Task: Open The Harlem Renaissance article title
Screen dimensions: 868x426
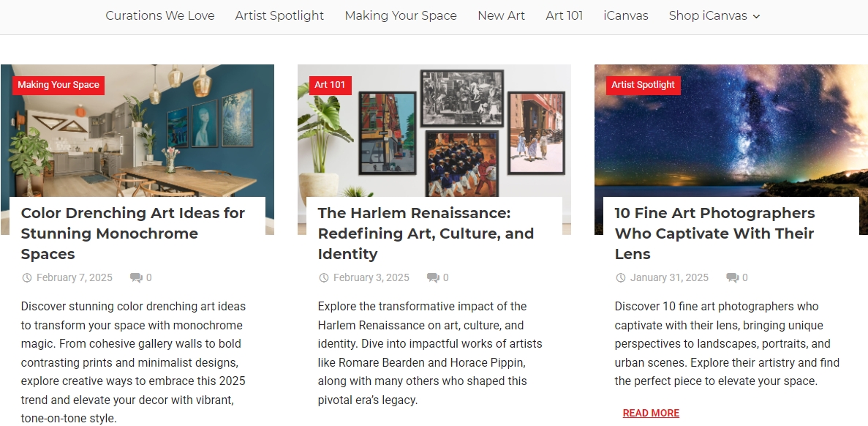Action: point(426,233)
